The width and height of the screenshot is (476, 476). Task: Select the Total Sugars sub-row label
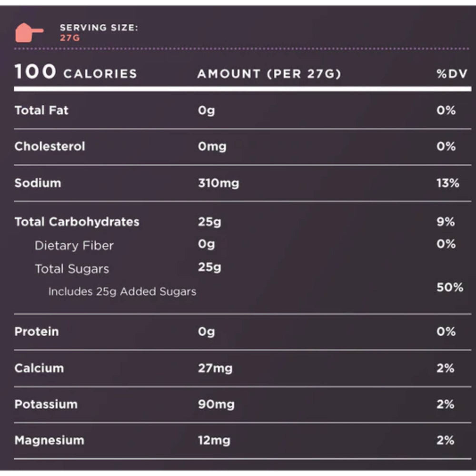click(x=71, y=268)
